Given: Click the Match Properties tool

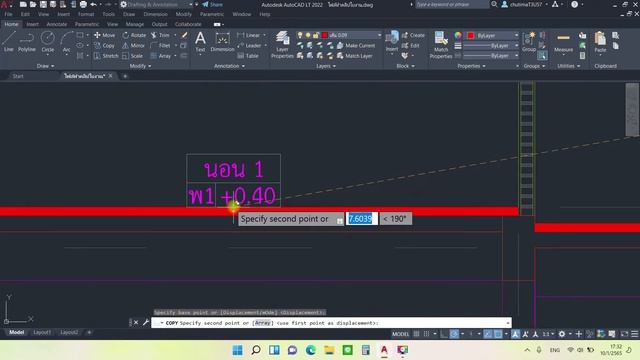Looking at the screenshot, I should tap(441, 45).
